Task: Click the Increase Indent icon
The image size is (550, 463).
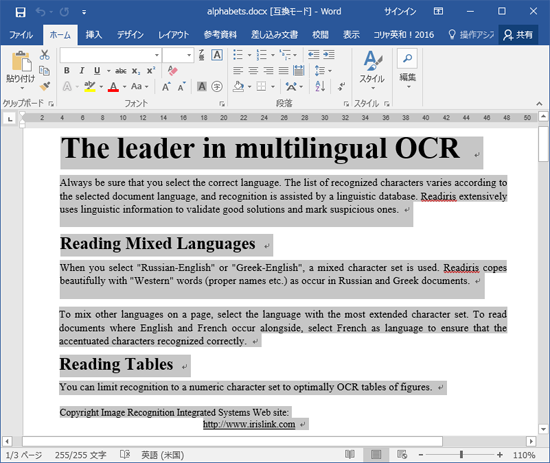Action: 329,55
